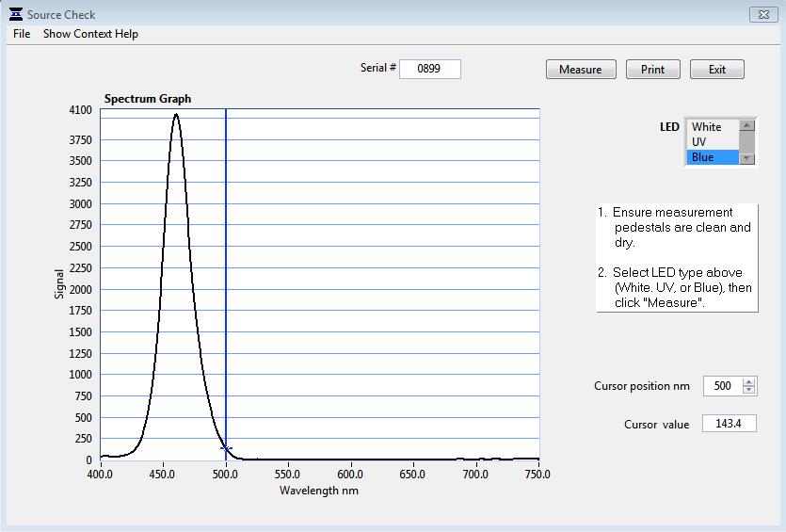Select Blue in the LED list
786x532 pixels.
click(x=712, y=157)
